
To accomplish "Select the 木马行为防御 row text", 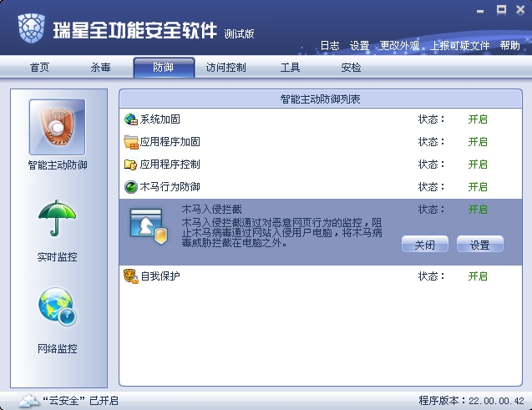I will coord(170,187).
